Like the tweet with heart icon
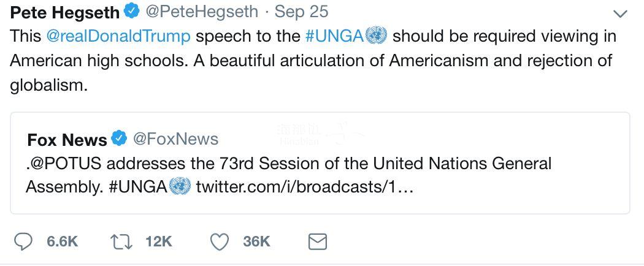Viewport: 644px width, 266px height. (220, 241)
